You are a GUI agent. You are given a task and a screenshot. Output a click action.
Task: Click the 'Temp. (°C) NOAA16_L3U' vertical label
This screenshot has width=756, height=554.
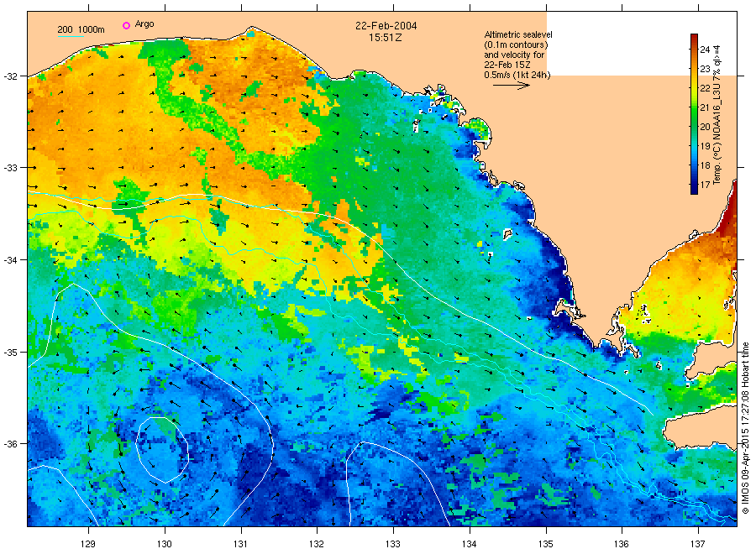pos(717,115)
